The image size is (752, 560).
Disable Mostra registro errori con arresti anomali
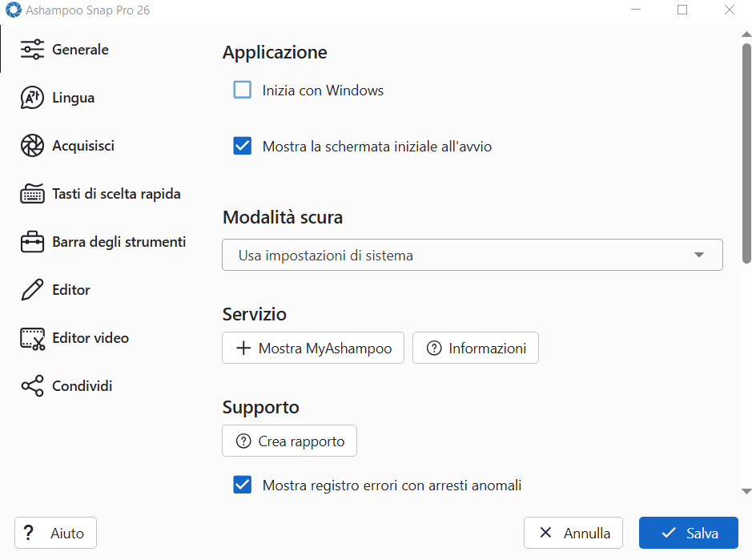[242, 485]
